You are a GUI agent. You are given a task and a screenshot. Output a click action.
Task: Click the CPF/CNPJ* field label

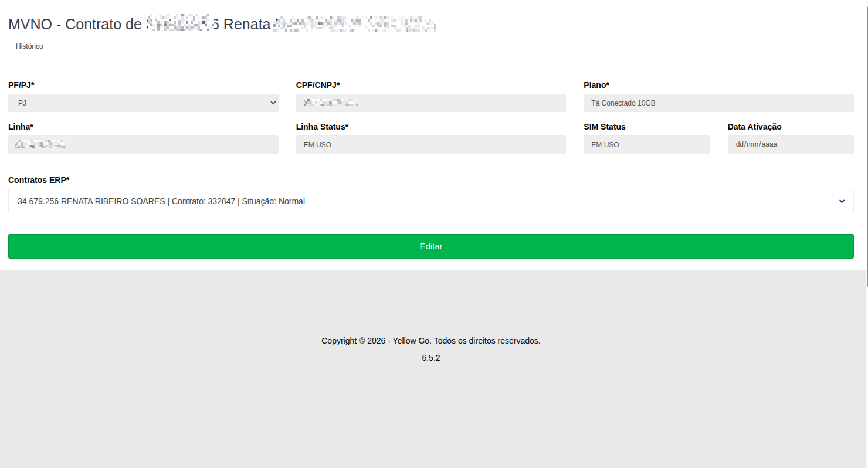click(x=318, y=85)
